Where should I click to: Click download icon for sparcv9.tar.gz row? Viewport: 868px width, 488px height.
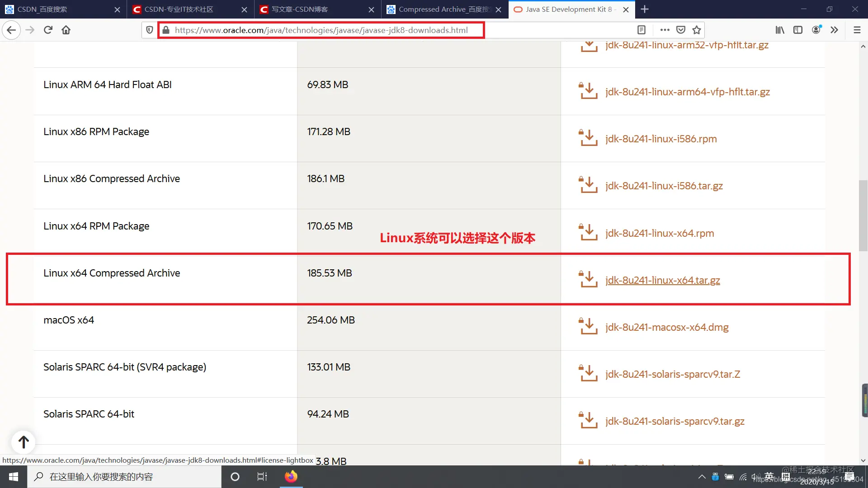pyautogui.click(x=588, y=420)
